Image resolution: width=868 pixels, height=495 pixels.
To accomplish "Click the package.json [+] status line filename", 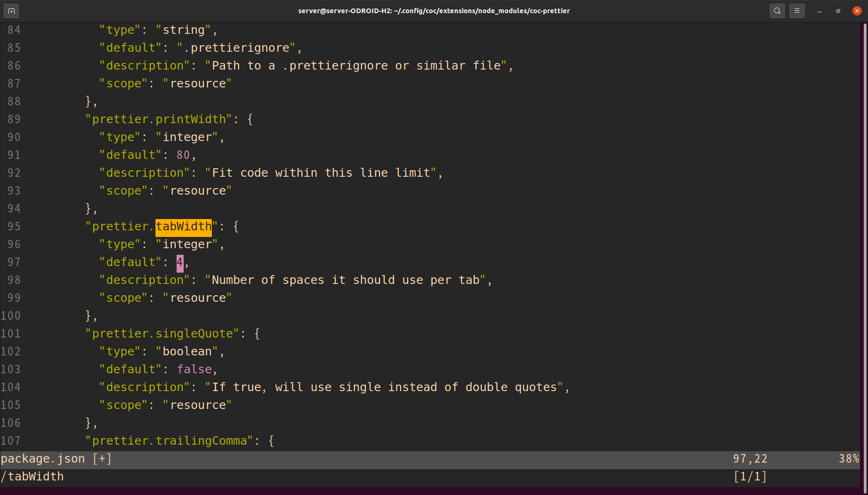I will [56, 459].
